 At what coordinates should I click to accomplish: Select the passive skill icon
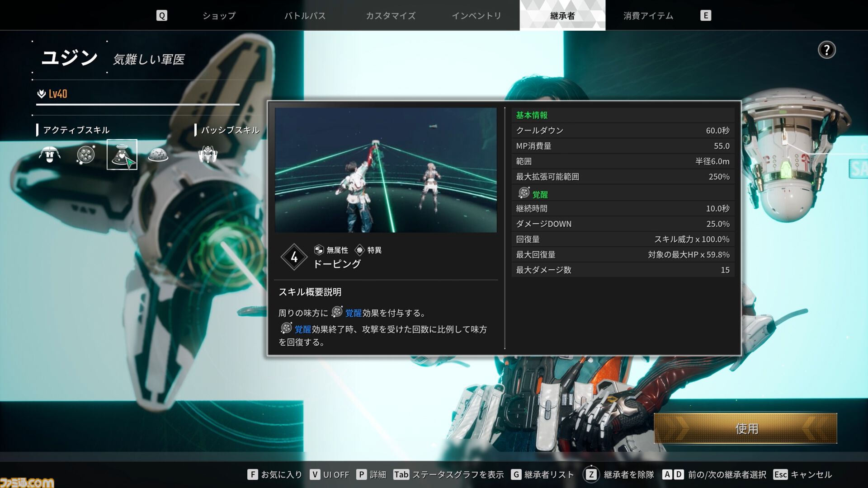(x=208, y=155)
